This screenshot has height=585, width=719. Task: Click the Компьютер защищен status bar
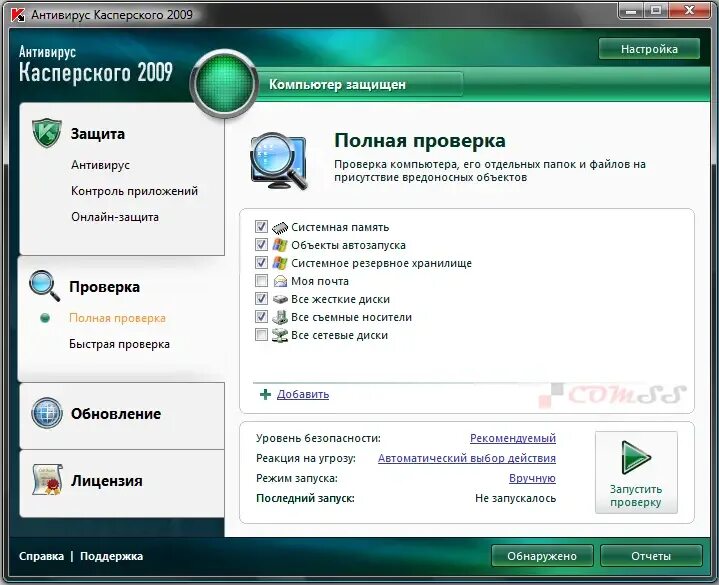click(360, 84)
